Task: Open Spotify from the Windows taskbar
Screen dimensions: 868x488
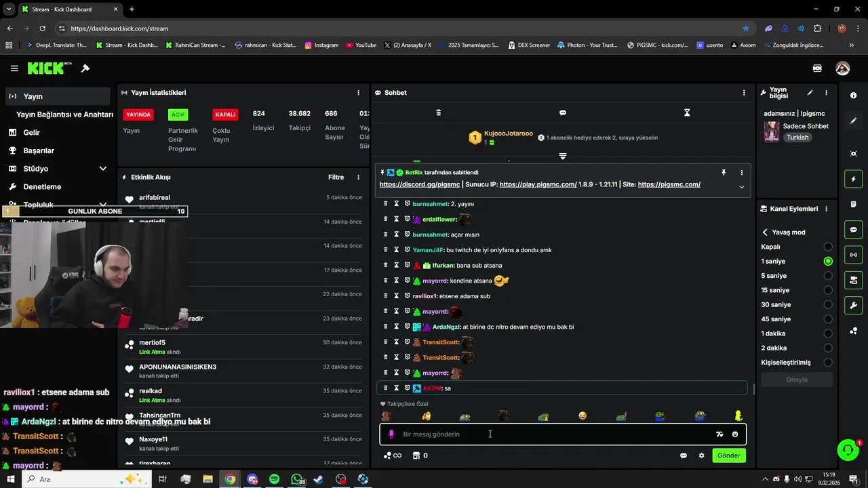Action: 274,479
